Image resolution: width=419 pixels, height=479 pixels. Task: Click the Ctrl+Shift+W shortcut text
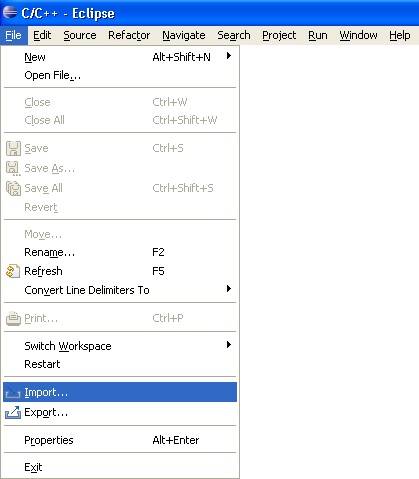click(x=185, y=120)
